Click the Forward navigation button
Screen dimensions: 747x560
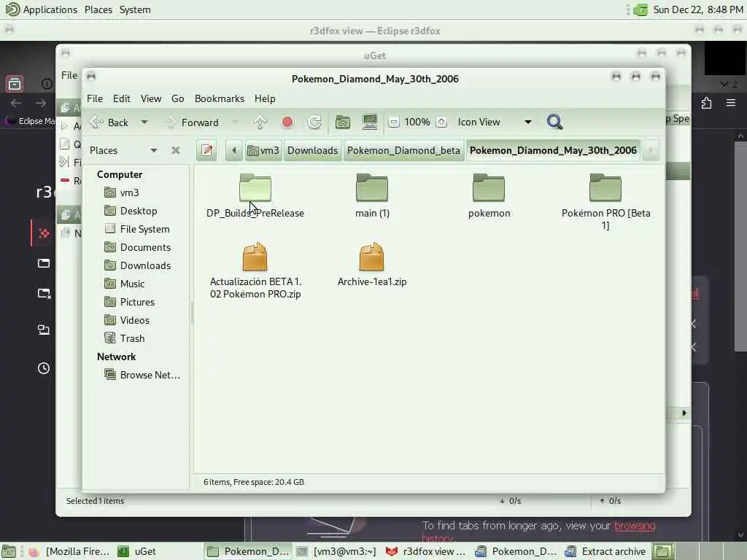click(x=192, y=122)
